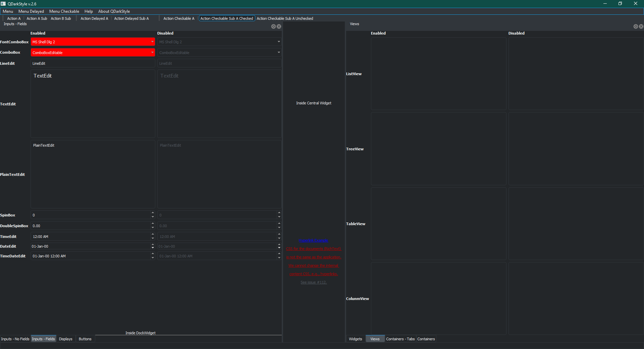Toggle Action Checkable A on the toolbar
644x349 pixels.
pos(179,18)
